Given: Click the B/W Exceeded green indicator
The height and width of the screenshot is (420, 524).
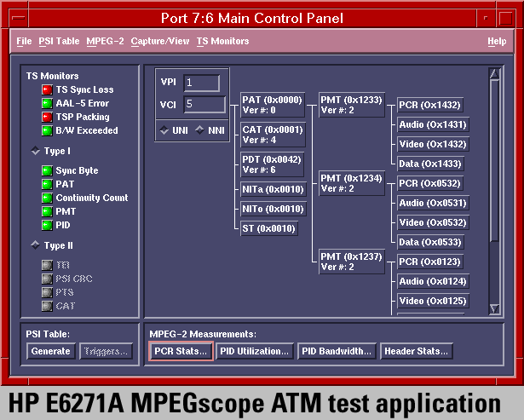Looking at the screenshot, I should pyautogui.click(x=47, y=130).
